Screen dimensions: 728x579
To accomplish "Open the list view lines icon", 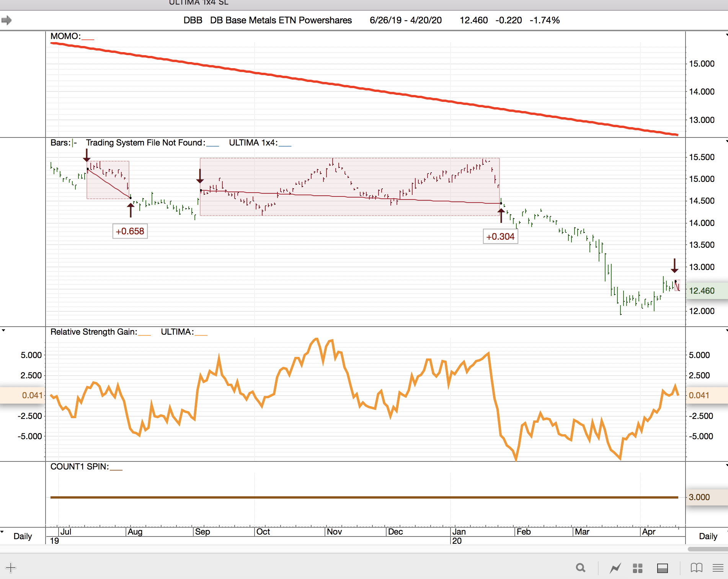I will tap(718, 568).
